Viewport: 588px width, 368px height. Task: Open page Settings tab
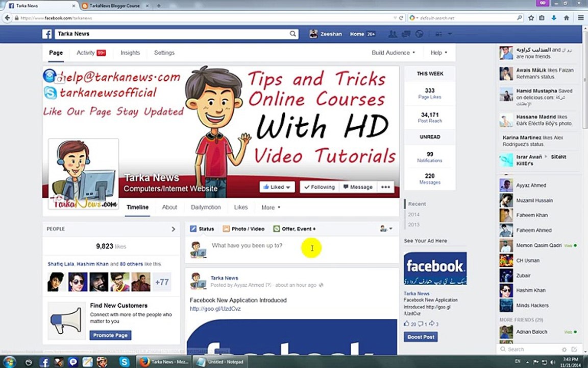point(164,53)
